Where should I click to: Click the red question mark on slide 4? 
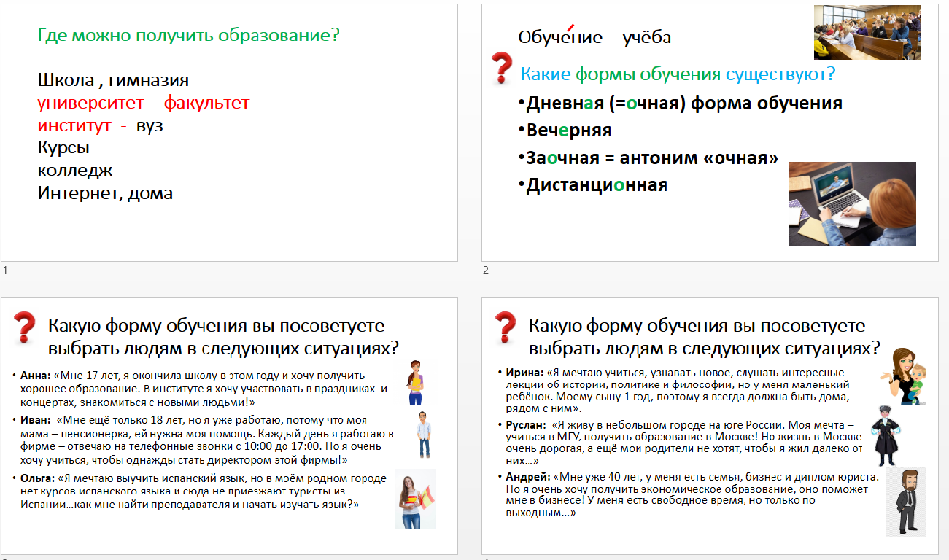[505, 328]
